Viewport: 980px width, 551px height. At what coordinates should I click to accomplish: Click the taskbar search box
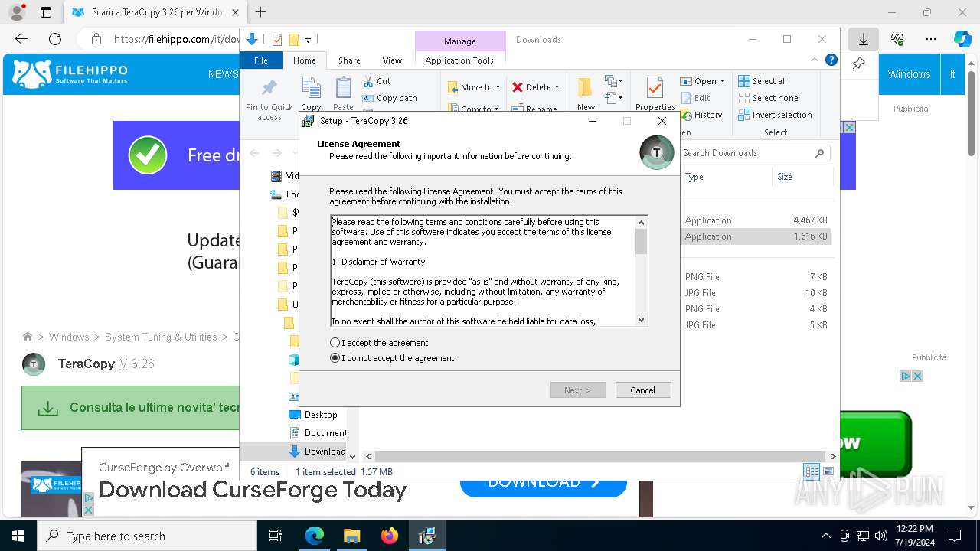click(x=147, y=536)
